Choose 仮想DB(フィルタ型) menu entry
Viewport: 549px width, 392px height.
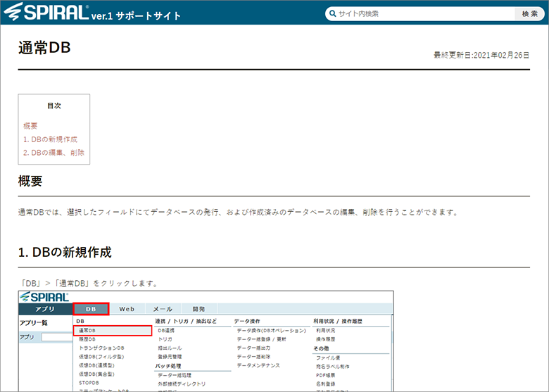point(101,357)
